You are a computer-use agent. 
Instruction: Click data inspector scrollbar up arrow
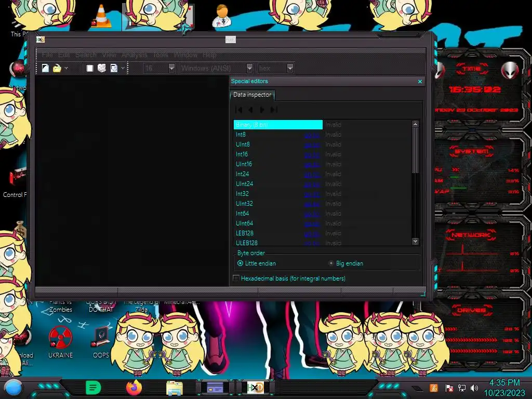click(x=415, y=124)
